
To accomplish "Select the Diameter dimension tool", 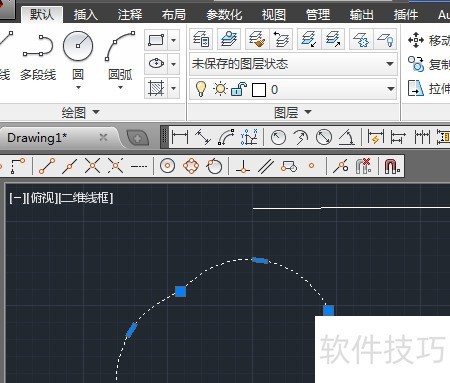I will pos(323,137).
